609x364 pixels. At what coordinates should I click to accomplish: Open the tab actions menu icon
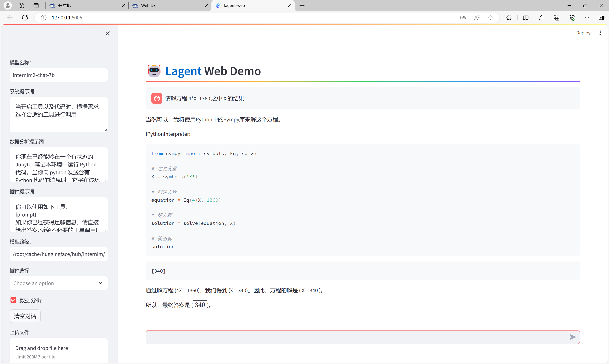point(36,5)
